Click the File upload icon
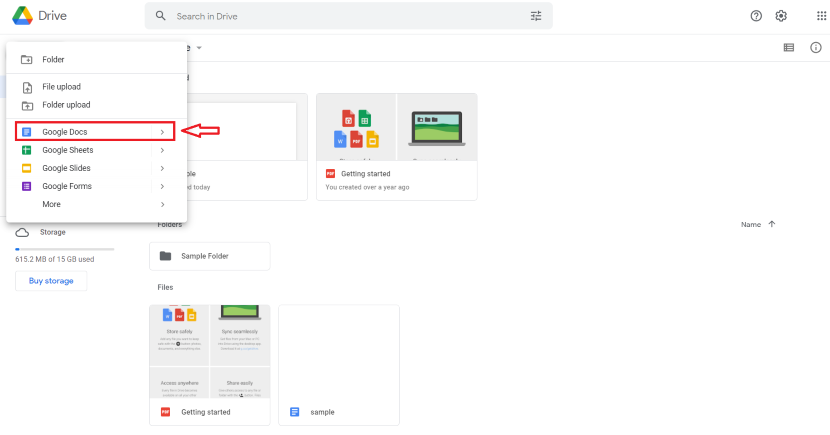Screen dimensions: 830x435 [27, 87]
